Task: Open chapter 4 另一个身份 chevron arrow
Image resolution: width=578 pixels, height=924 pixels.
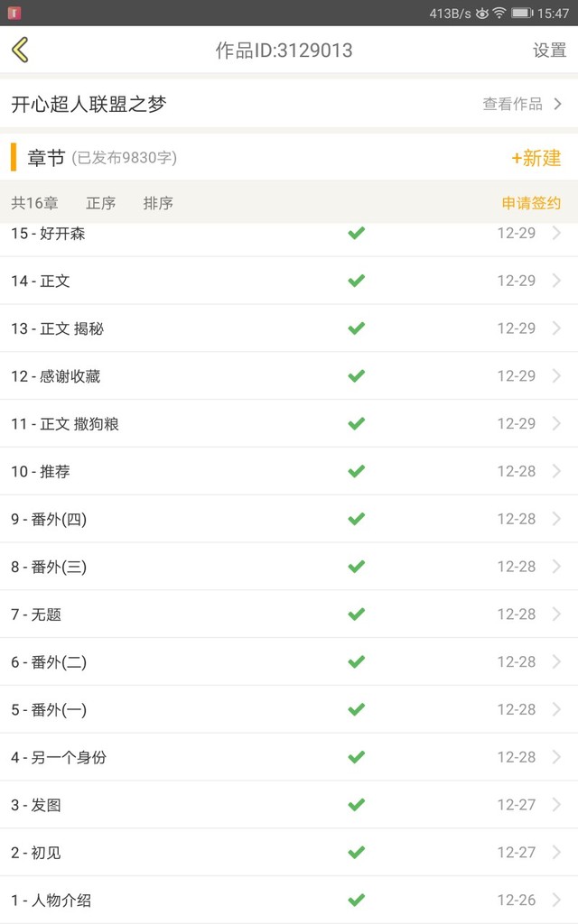Action: click(x=556, y=757)
